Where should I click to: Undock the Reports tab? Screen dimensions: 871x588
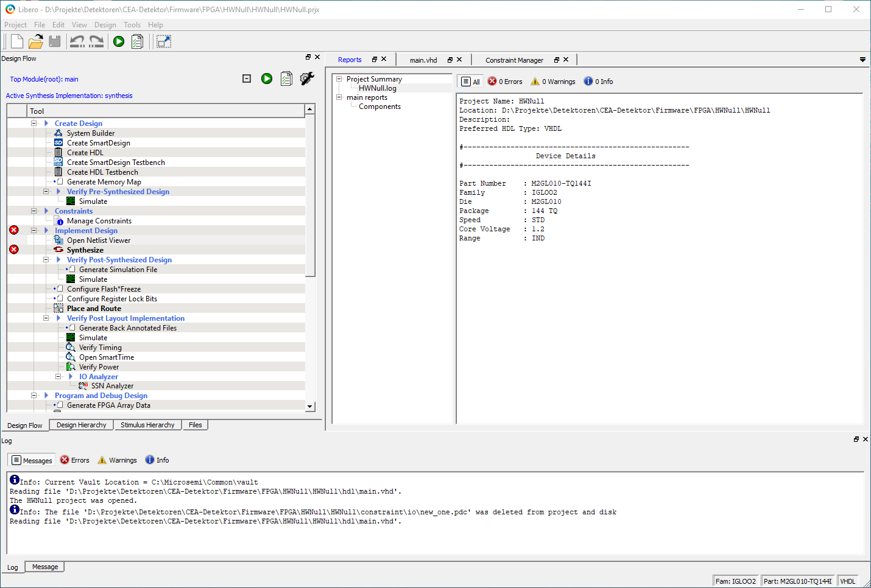tap(375, 60)
